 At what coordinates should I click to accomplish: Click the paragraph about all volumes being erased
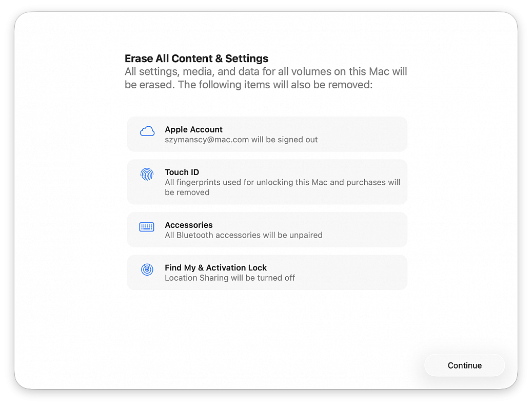(266, 72)
